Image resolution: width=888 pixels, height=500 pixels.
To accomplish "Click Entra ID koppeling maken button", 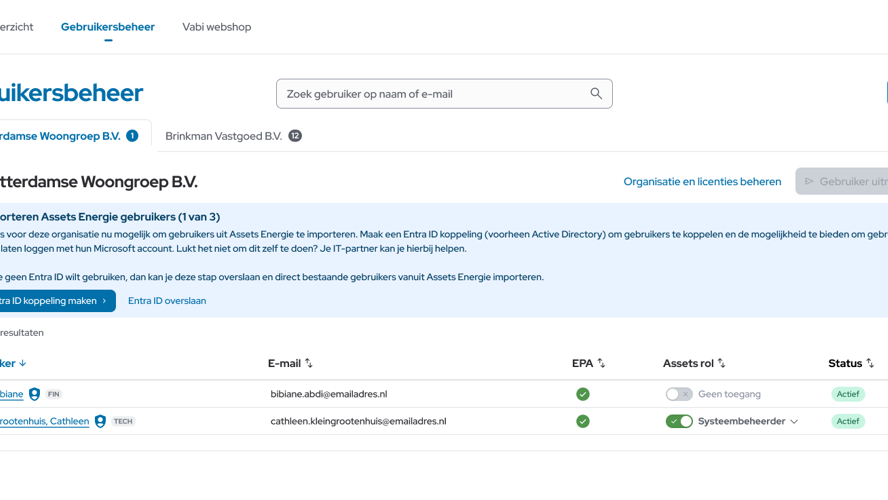I will 53,301.
